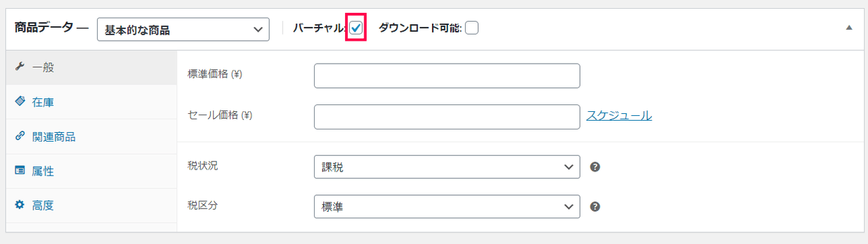Open the 税区分 dropdown showing 標準

pyautogui.click(x=447, y=207)
